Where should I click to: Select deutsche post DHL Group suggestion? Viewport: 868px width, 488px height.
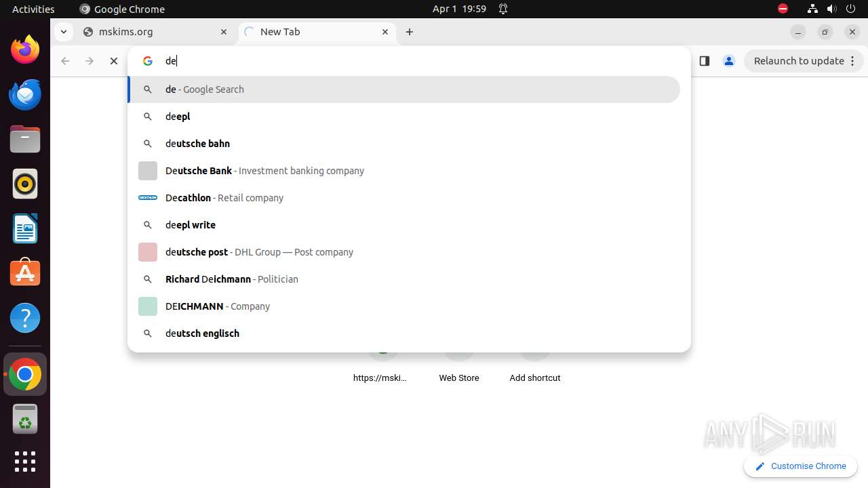click(404, 252)
